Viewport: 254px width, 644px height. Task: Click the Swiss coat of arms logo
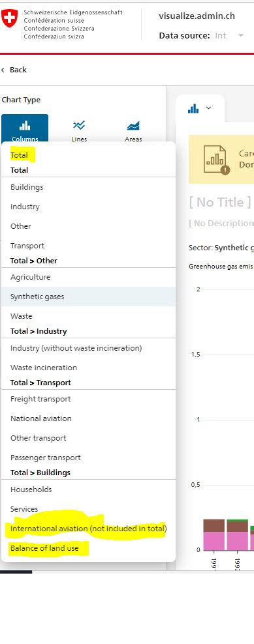click(10, 19)
